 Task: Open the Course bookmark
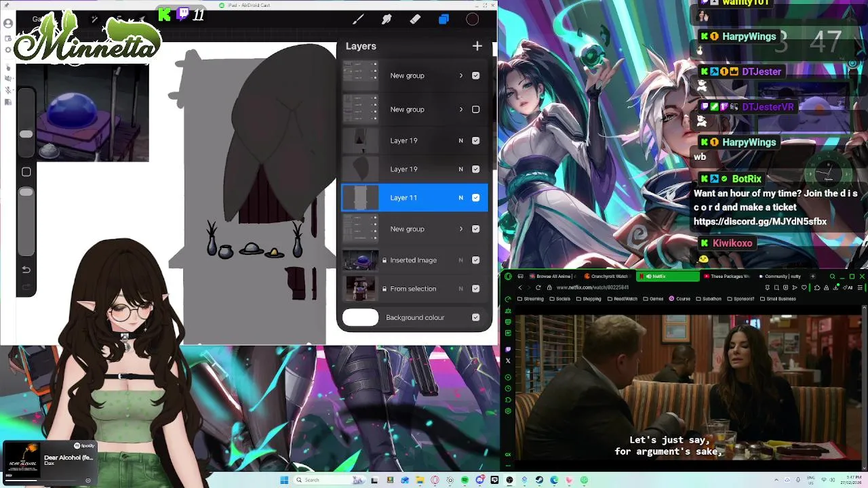pyautogui.click(x=679, y=299)
